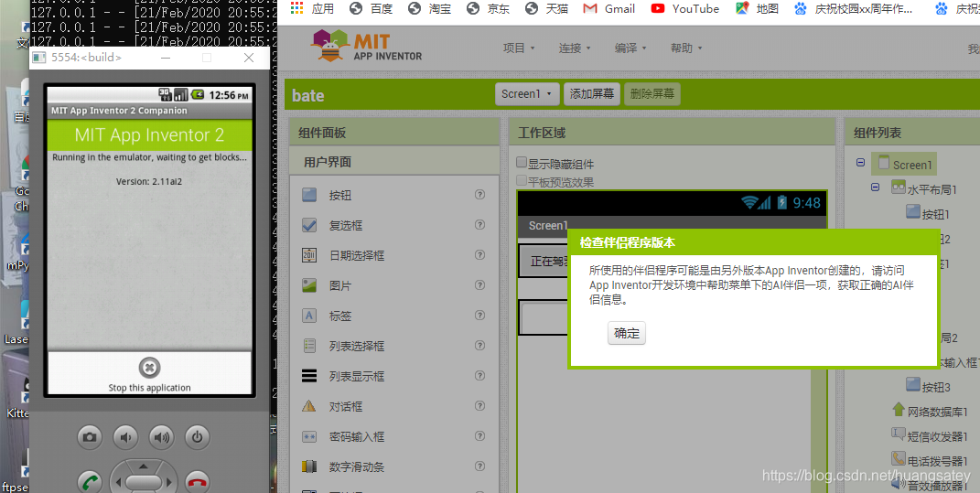
Task: Open help for 日期选择框 component
Action: (x=480, y=255)
